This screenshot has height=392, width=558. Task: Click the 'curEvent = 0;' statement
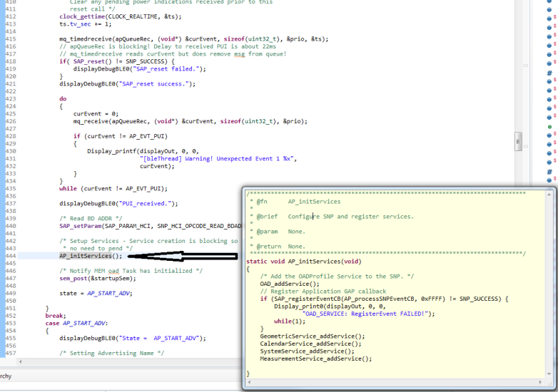coord(96,114)
